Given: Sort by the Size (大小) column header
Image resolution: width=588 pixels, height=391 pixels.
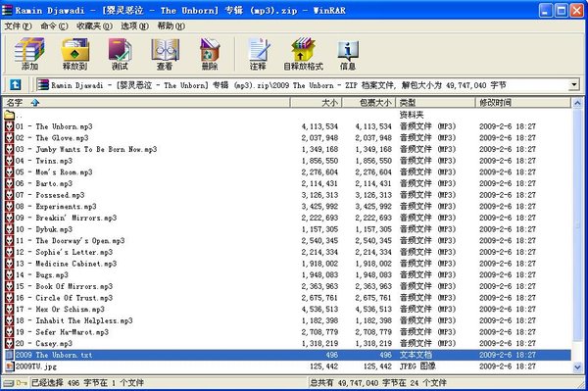Looking at the screenshot, I should [x=316, y=102].
